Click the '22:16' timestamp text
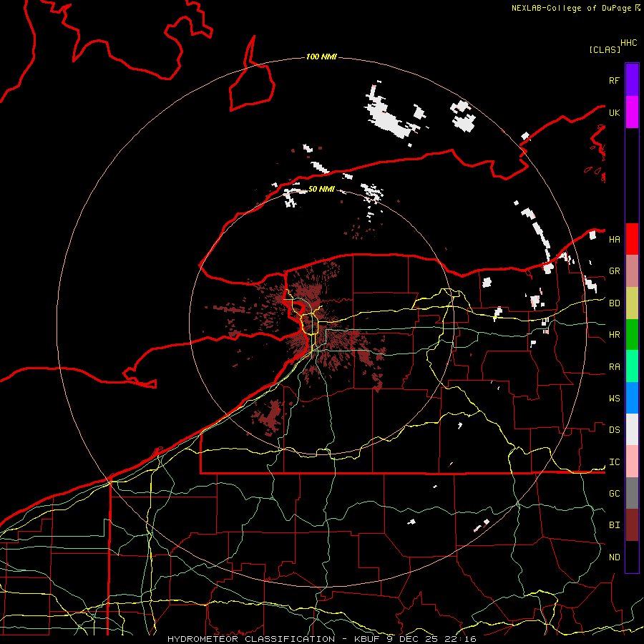The image size is (644, 644). (460, 639)
